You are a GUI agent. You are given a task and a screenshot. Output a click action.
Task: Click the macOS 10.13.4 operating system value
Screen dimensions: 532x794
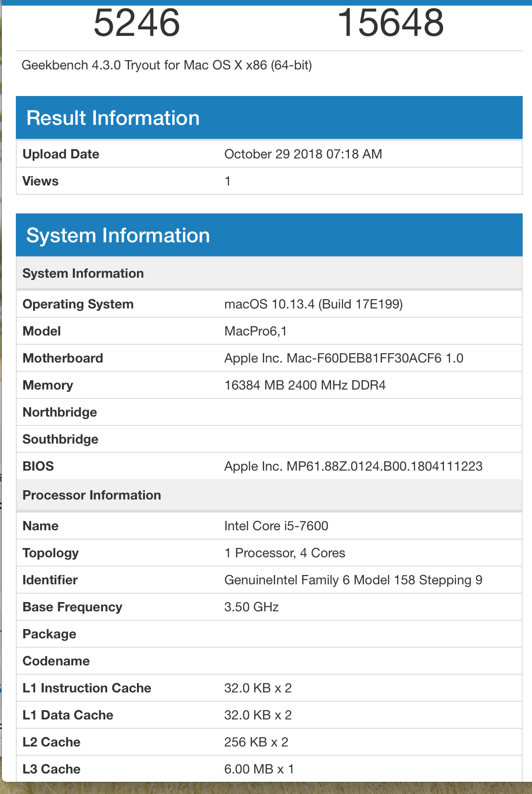313,304
